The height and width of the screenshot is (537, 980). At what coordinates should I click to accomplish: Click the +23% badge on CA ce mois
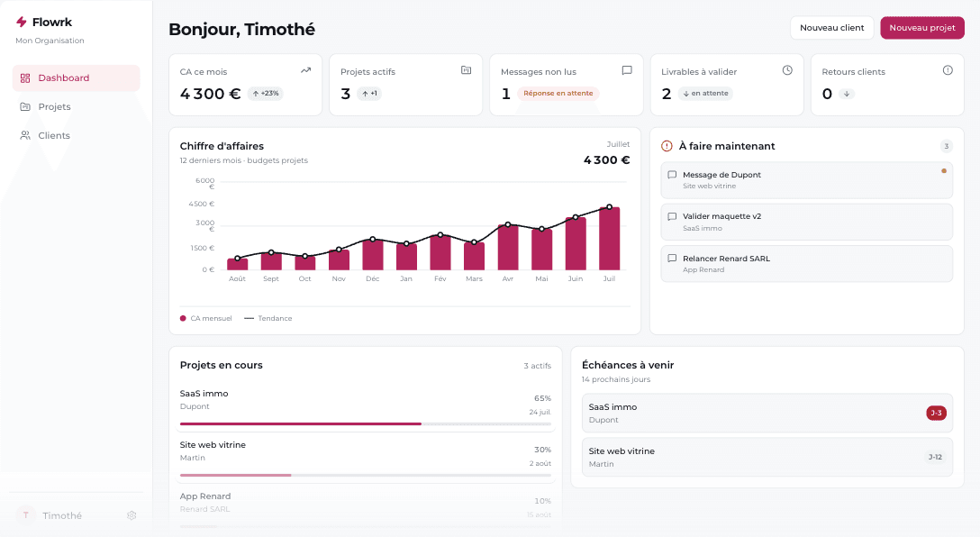[266, 94]
